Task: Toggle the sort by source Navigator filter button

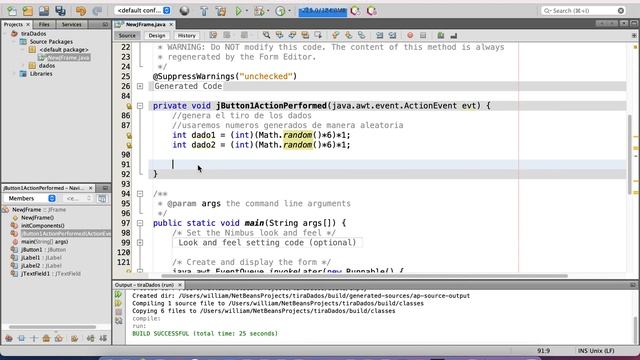Action: coord(103,338)
